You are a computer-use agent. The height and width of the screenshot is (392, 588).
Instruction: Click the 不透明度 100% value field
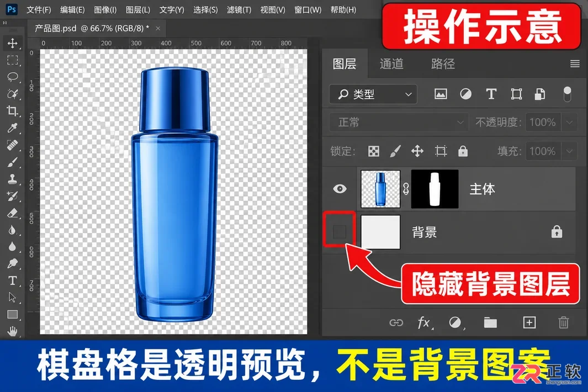pyautogui.click(x=543, y=122)
